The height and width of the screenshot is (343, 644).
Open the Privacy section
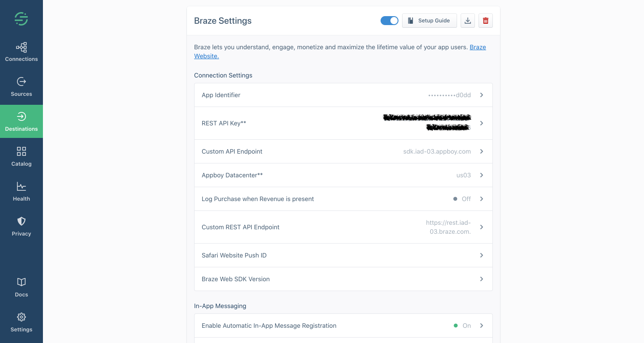click(21, 226)
